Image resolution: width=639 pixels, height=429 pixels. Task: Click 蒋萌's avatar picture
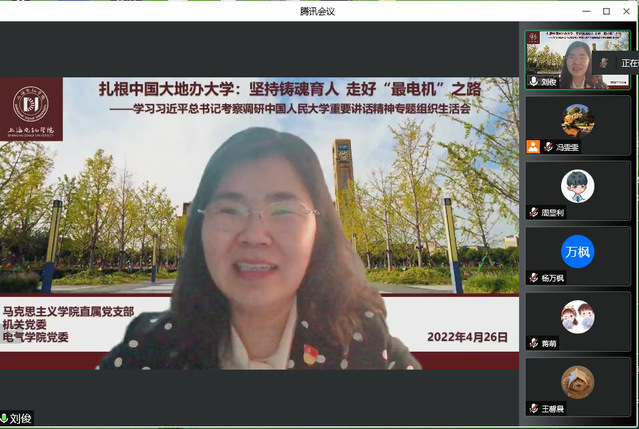tap(577, 317)
